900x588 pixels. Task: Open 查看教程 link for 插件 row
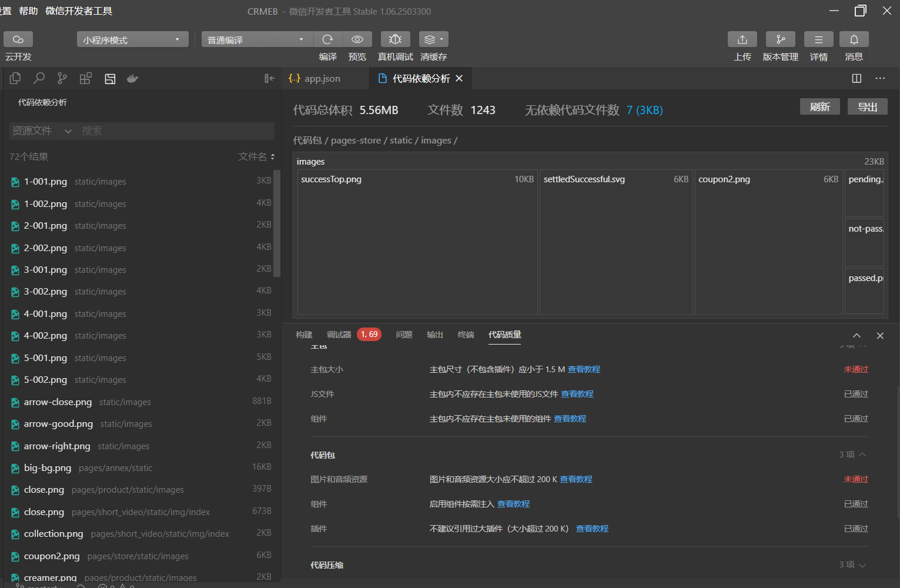click(592, 529)
